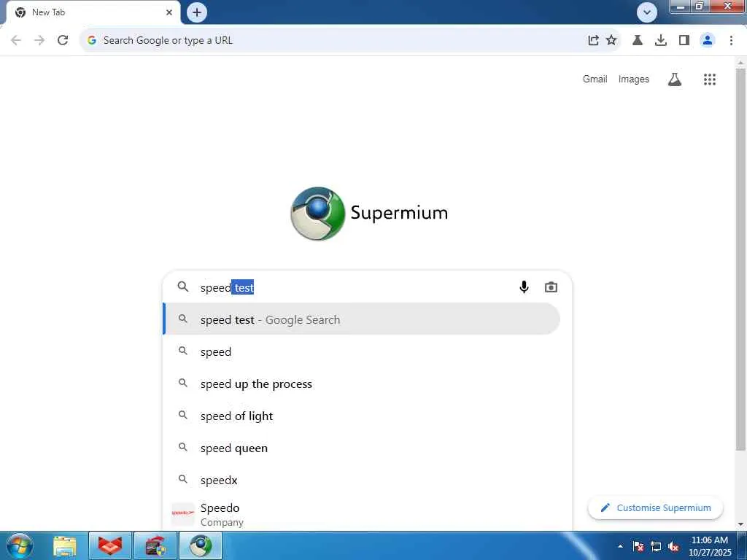Click the page vertical scrollbar

click(740, 260)
